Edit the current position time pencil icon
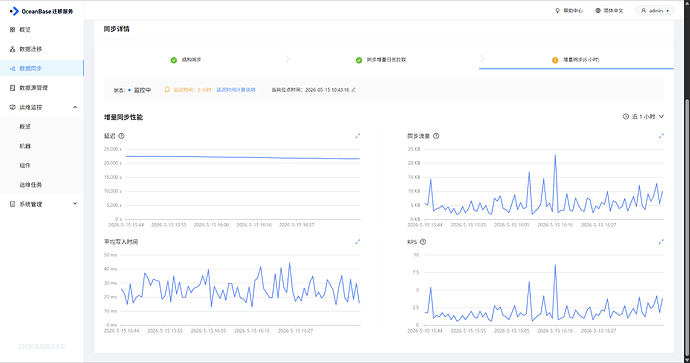Viewport: 690px width, 363px height. (x=353, y=90)
